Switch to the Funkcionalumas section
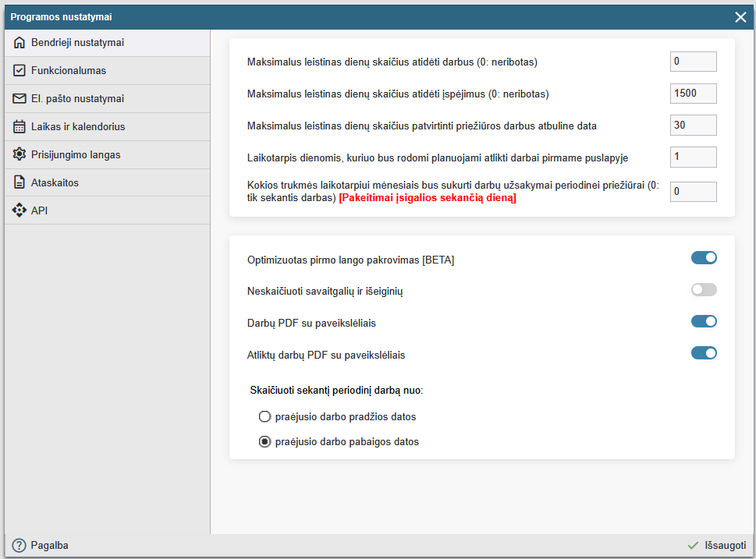Viewport: 756px width, 559px height. [x=107, y=70]
